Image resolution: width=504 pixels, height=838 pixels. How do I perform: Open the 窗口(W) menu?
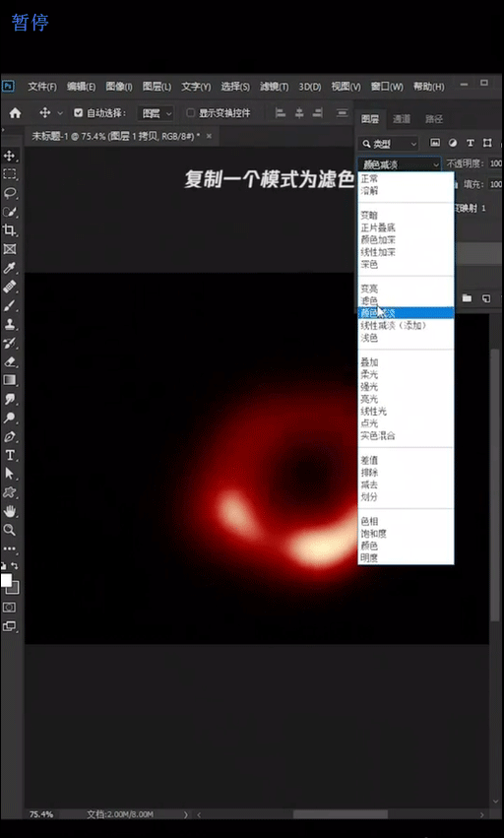pyautogui.click(x=387, y=87)
